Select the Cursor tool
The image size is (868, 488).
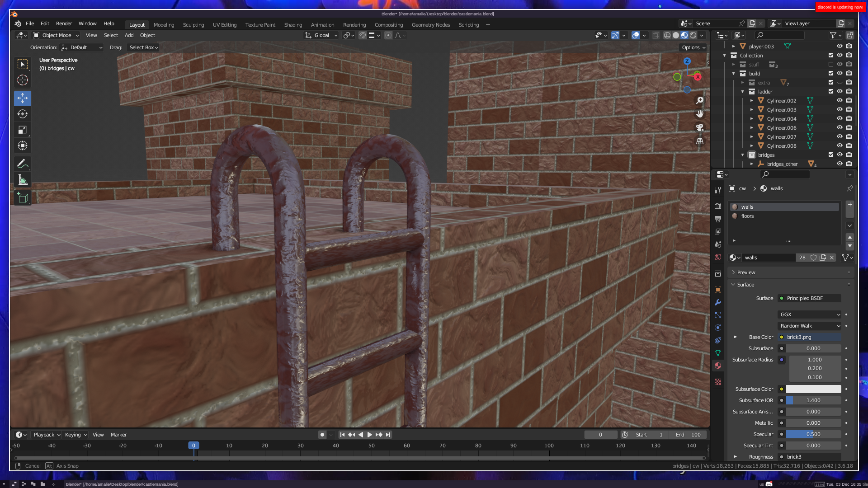tap(23, 80)
